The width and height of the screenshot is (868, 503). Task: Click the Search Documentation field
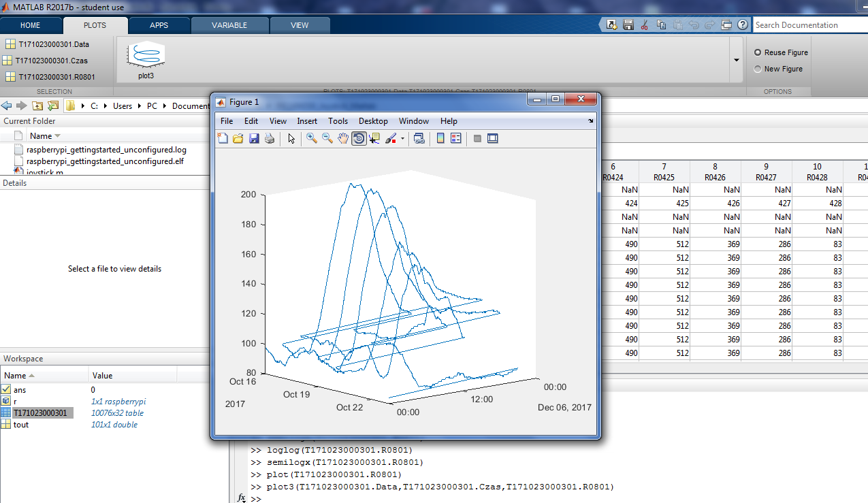tap(809, 25)
